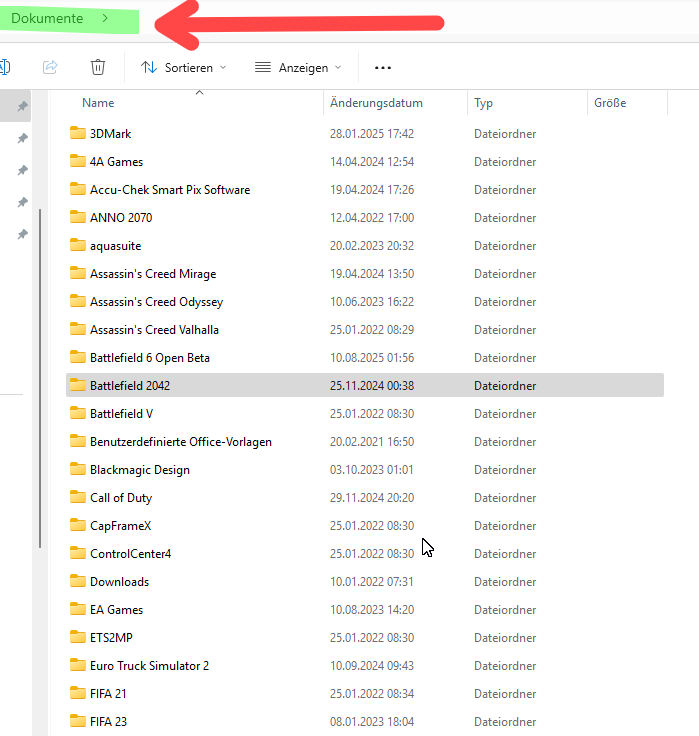This screenshot has width=699, height=736.
Task: Sort by Änderungsdatum column header
Action: pyautogui.click(x=376, y=103)
